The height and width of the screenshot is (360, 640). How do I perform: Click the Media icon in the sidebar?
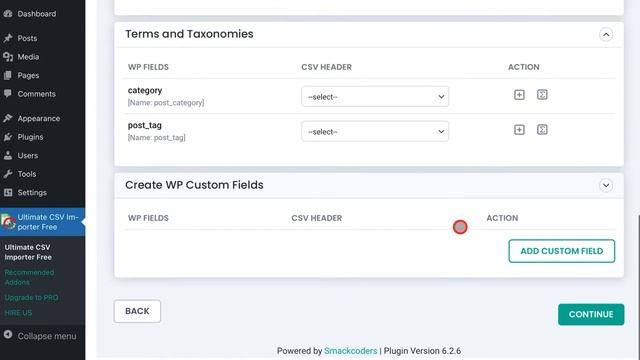point(8,57)
